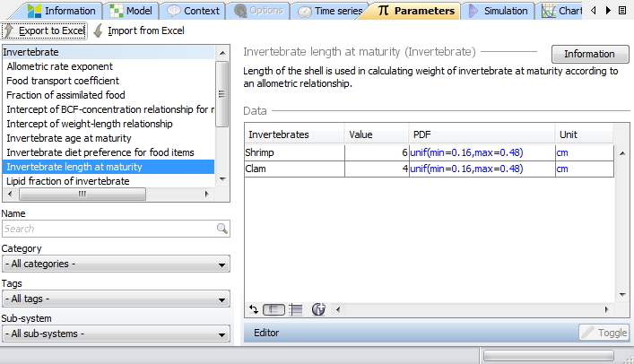Image resolution: width=634 pixels, height=364 pixels.
Task: Toggle the table form view button
Action: tap(274, 309)
